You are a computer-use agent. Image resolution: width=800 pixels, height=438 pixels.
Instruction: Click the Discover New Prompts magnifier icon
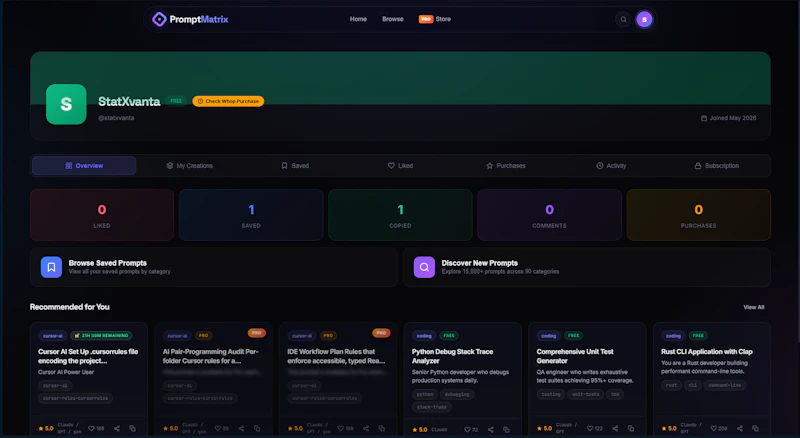(424, 267)
